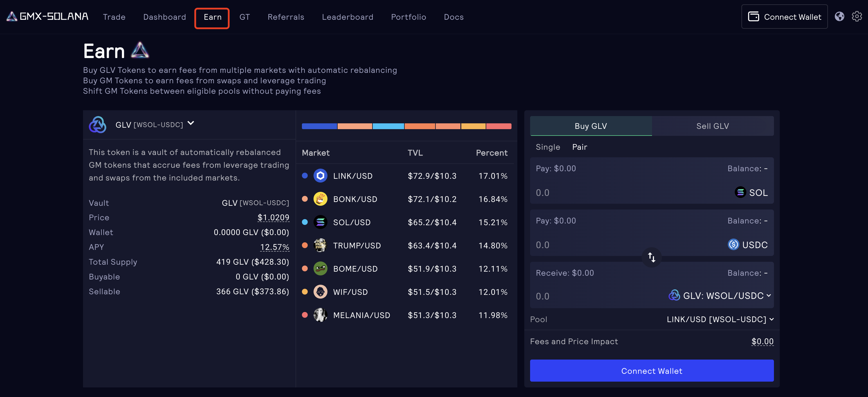Click the GMX-Solana logo
The image size is (868, 397).
pyautogui.click(x=47, y=16)
